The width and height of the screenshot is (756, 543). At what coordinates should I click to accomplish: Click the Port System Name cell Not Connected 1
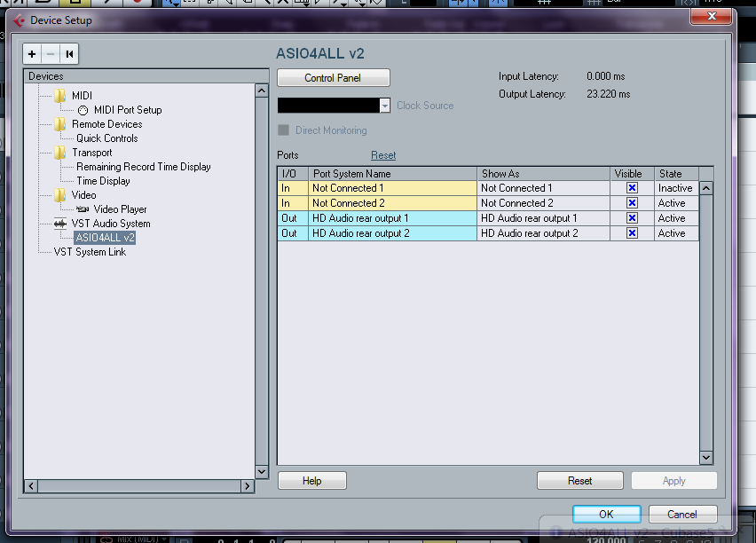(x=392, y=188)
